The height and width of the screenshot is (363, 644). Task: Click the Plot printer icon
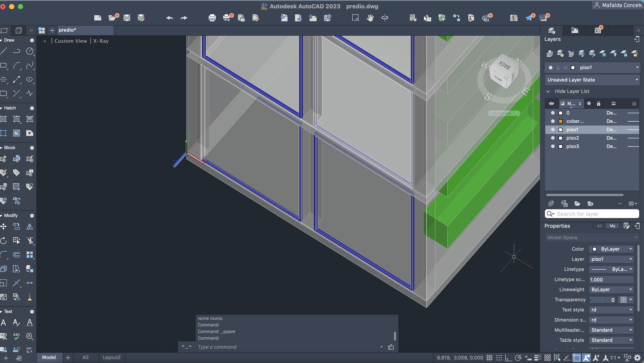(x=212, y=18)
